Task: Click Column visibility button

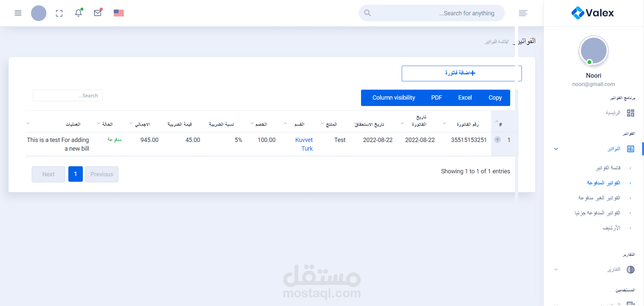Action: tap(393, 98)
